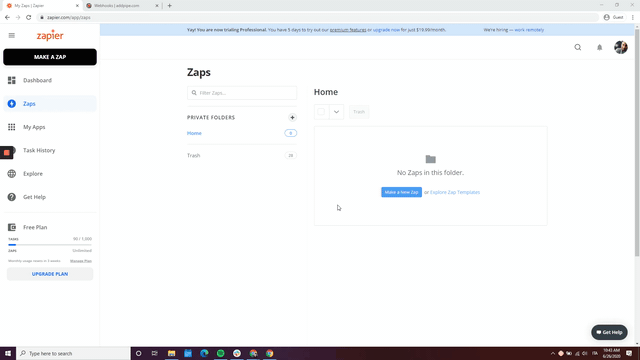The image size is (640, 360).
Task: Open Manage Plan link
Action: pos(81,261)
